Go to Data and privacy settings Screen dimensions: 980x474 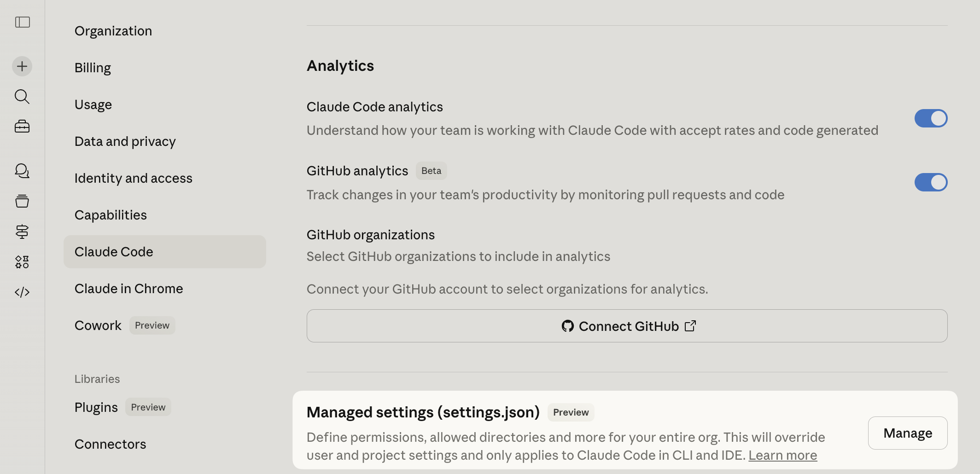[125, 141]
